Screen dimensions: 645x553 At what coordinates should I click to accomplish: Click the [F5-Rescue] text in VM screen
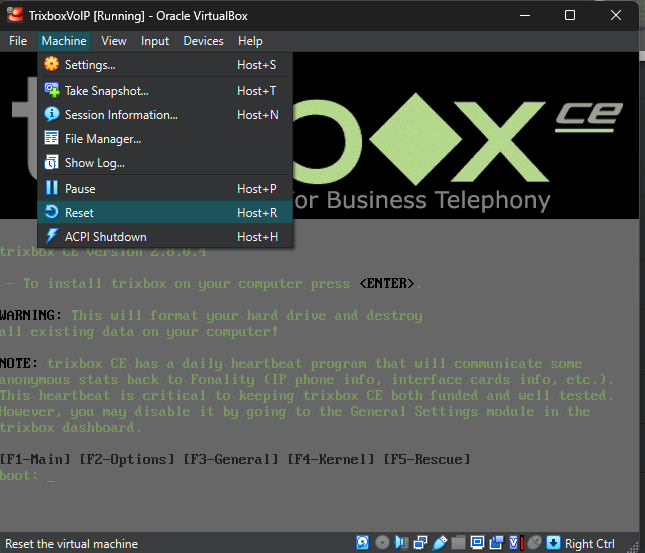427,459
